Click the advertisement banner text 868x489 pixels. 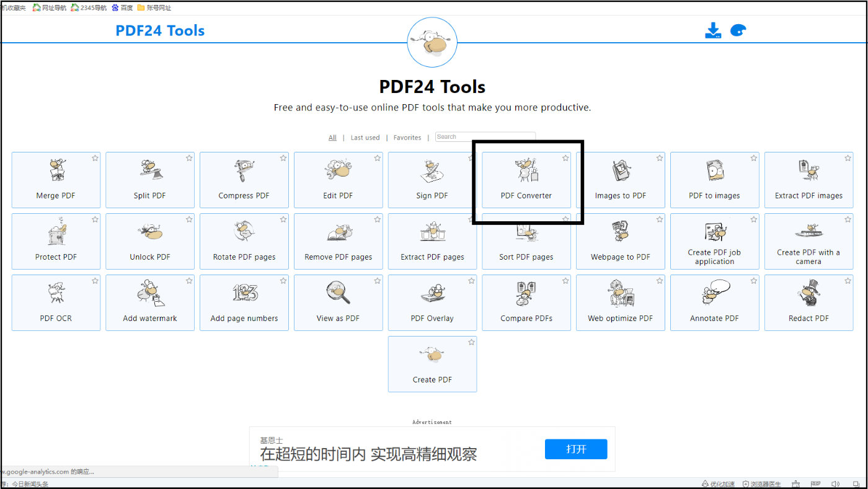pos(368,454)
